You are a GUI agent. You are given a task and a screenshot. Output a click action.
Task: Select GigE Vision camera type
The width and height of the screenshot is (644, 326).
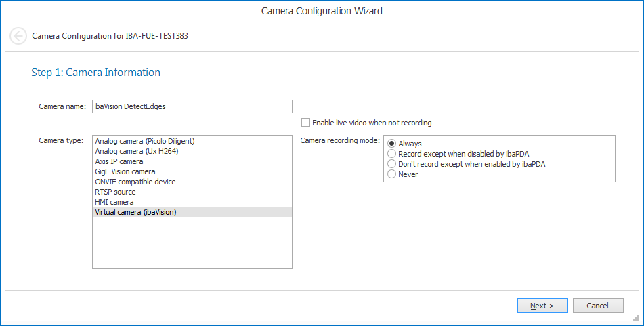[125, 171]
